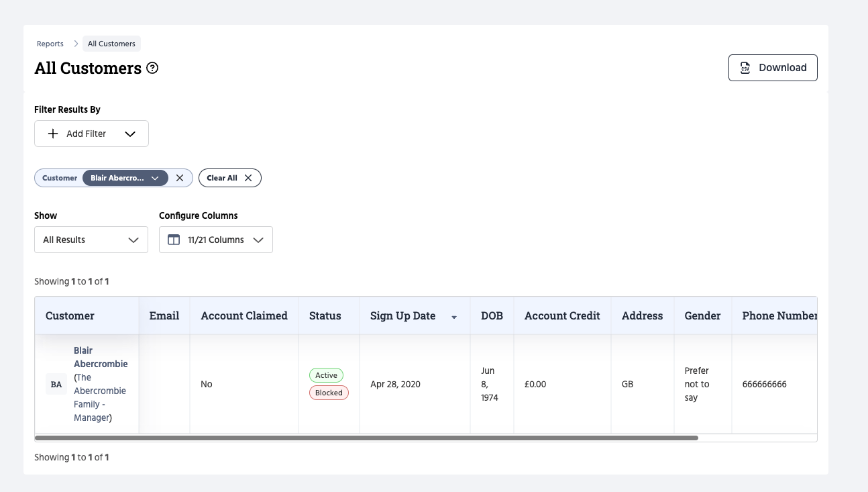The image size is (868, 492).
Task: Open the Add Filter dropdown
Action: pos(91,134)
